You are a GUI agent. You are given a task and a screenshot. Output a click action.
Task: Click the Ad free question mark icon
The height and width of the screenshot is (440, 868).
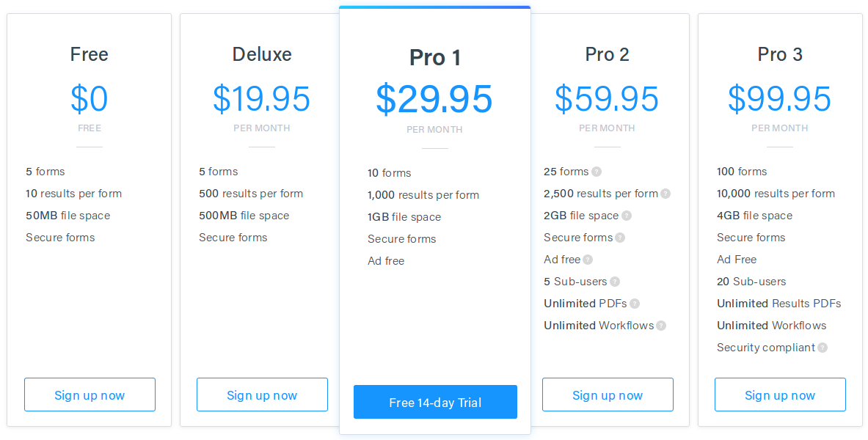point(588,259)
